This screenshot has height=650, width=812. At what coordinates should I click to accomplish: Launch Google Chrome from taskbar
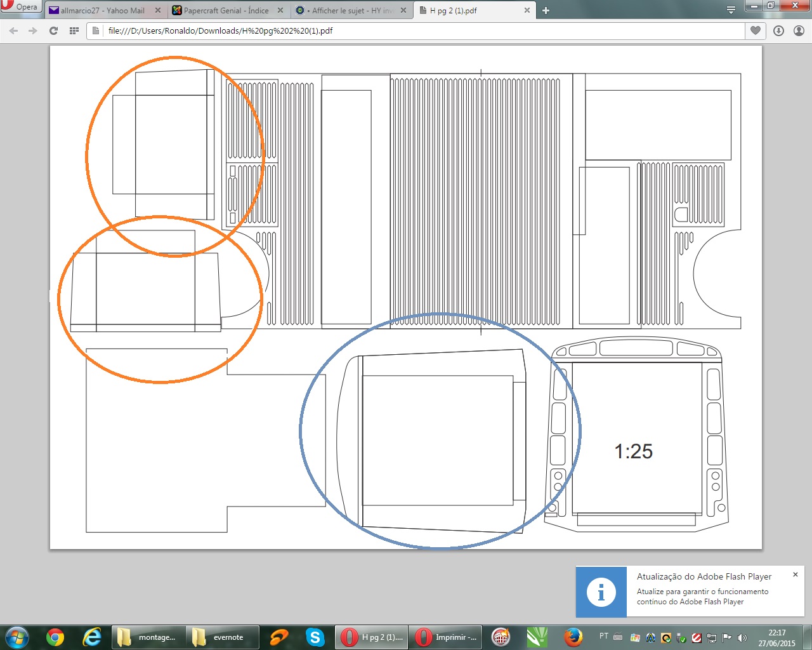(55, 637)
